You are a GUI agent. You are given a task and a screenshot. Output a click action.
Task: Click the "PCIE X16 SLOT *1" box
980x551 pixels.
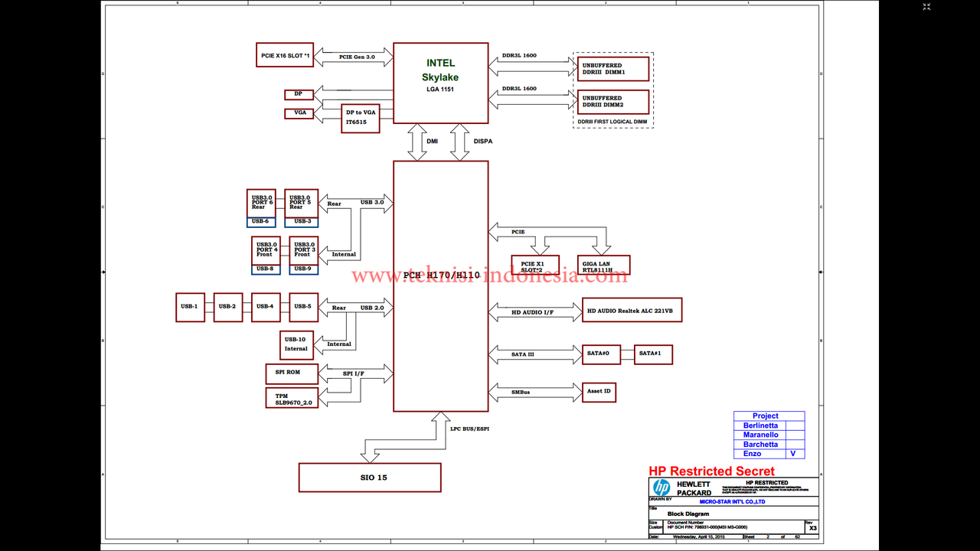pyautogui.click(x=285, y=55)
